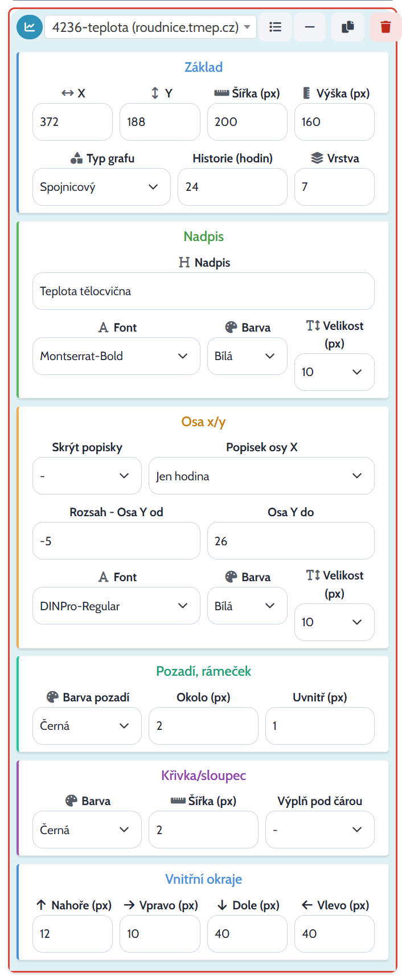Change Křivka/sloupec Barva color dropdown
Screen dimensions: 402x980
(x=87, y=830)
